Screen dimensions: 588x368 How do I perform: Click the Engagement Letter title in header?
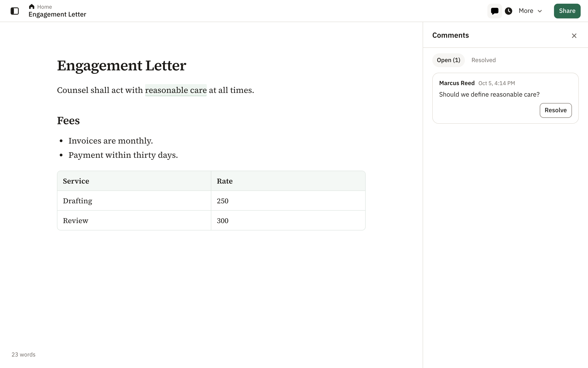point(57,14)
